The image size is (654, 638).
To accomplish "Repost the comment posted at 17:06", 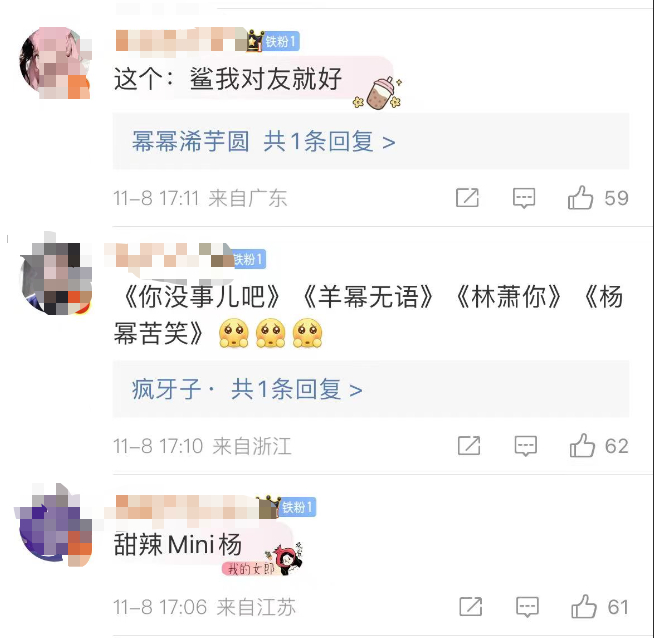I will pos(470,606).
